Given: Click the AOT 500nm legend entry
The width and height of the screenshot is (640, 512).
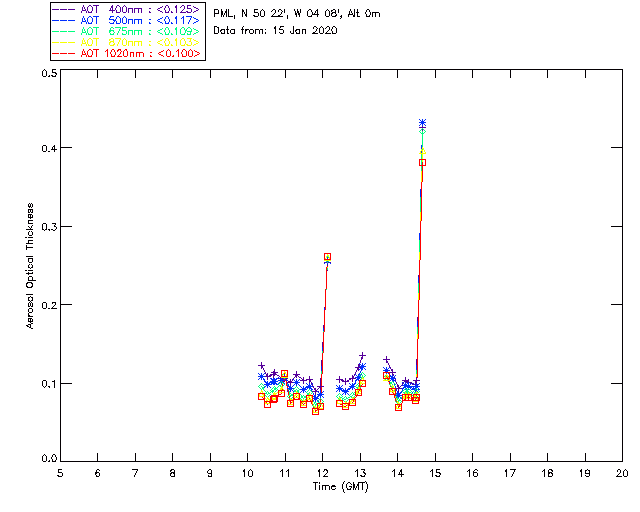Looking at the screenshot, I should coord(127,20).
